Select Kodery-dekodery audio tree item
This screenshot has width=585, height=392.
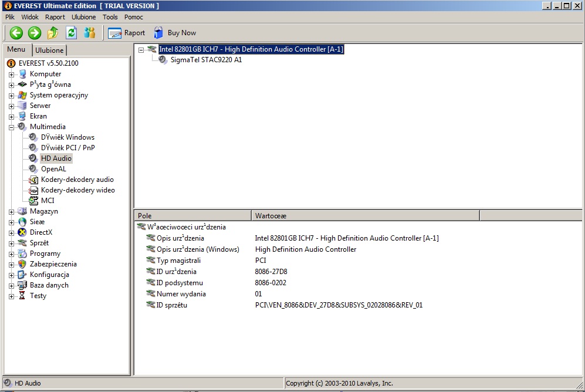[x=77, y=180]
